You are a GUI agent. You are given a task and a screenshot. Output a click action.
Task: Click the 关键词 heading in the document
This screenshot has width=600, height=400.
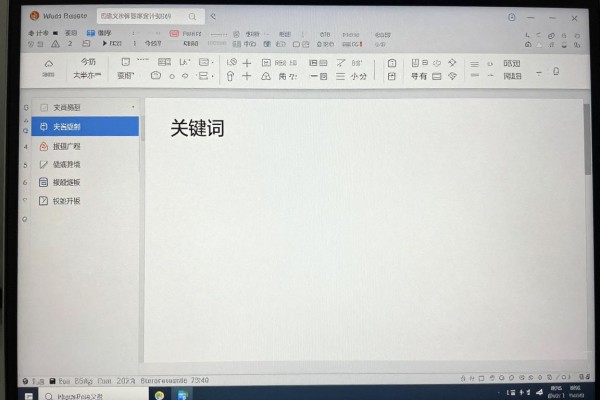(x=197, y=128)
